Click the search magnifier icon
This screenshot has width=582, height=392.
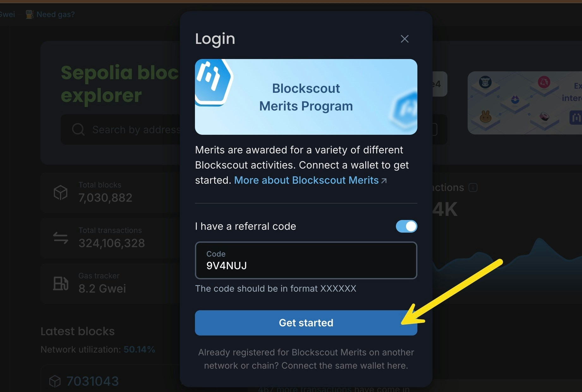click(x=78, y=129)
